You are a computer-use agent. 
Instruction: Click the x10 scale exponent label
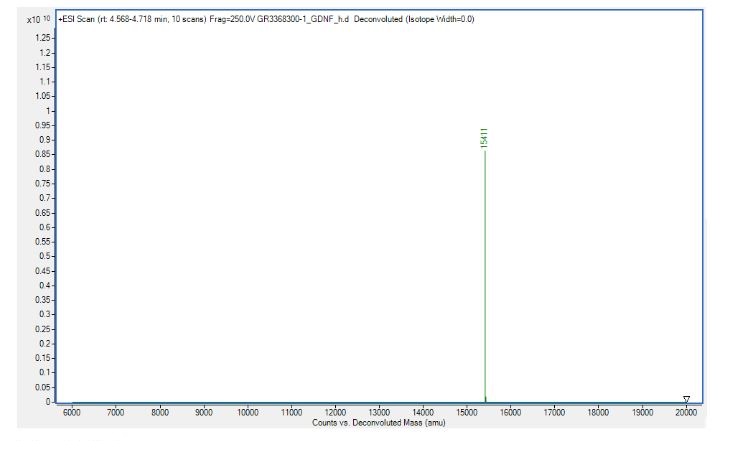pyautogui.click(x=39, y=20)
